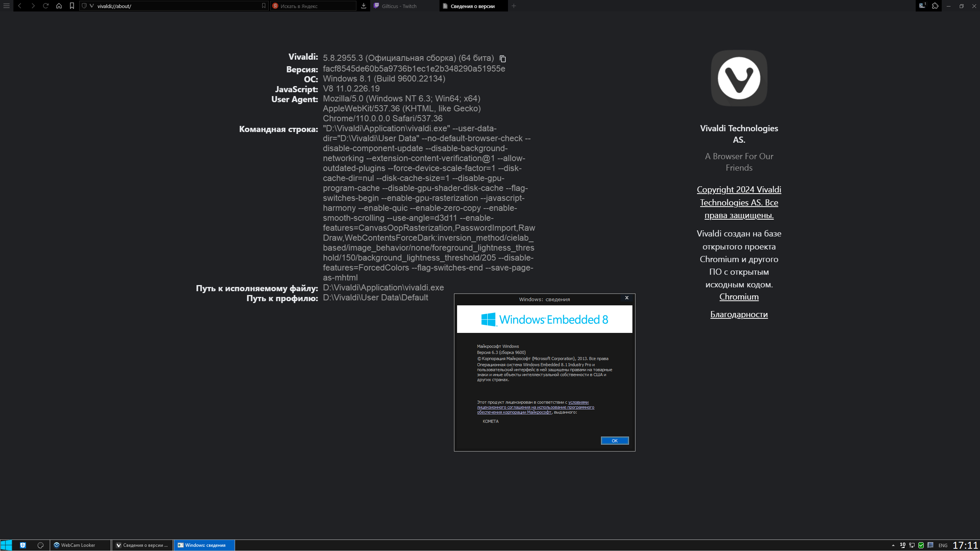Viewport: 980px width, 551px height.
Task: Click the JavaScript value V8 11.0.226.19
Action: point(351,88)
